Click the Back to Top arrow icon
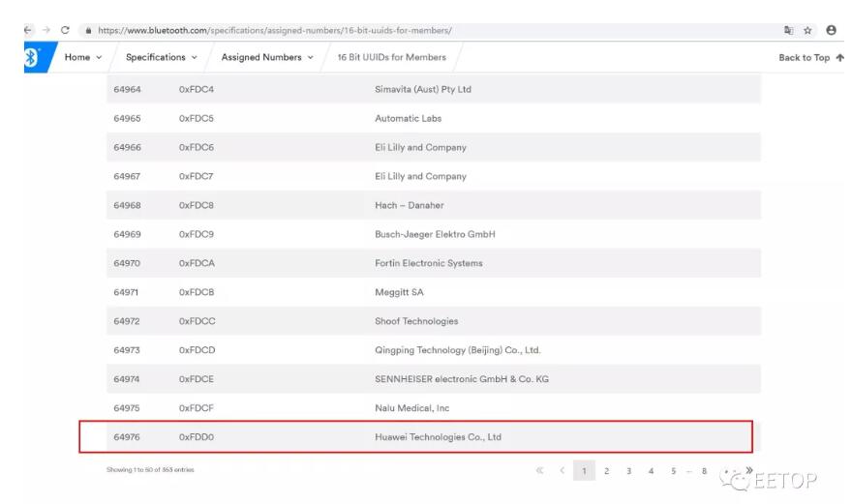 840,58
